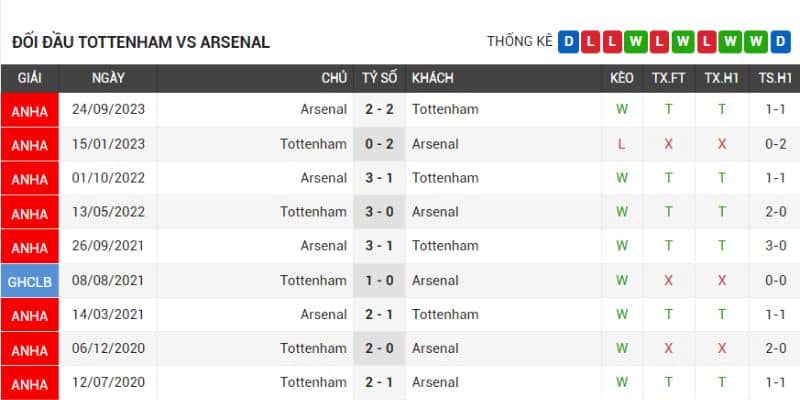Viewport: 800px width, 400px height.
Task: Click the 3-0 value in the TS.H1 column
Action: 774,246
